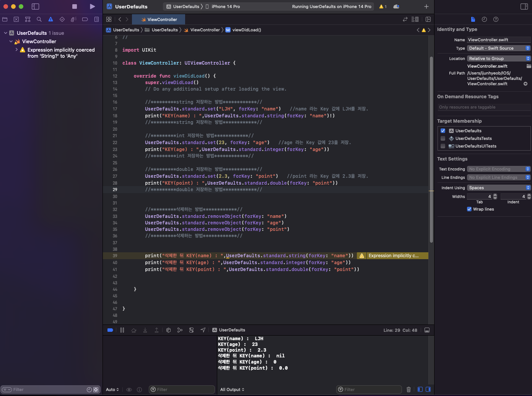The width and height of the screenshot is (532, 396).
Task: Pause program execution in debug bar
Action: 122,330
